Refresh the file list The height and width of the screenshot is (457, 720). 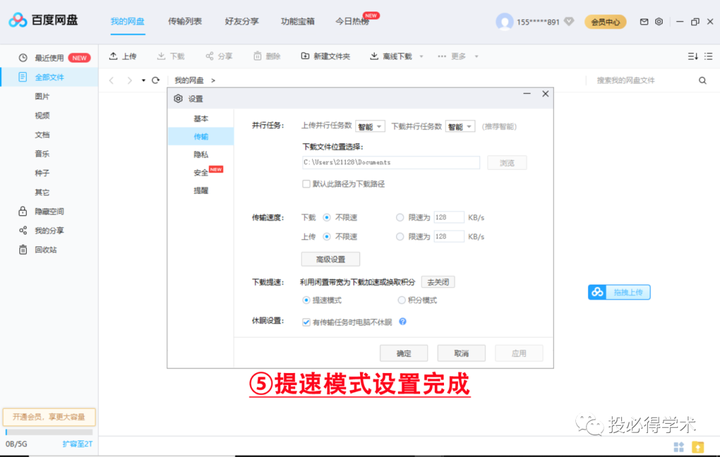156,80
